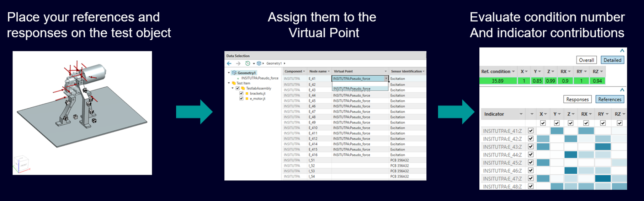Uncheck the brackets.jt checkbox
Viewport: 644px width, 201px height.
tap(241, 93)
